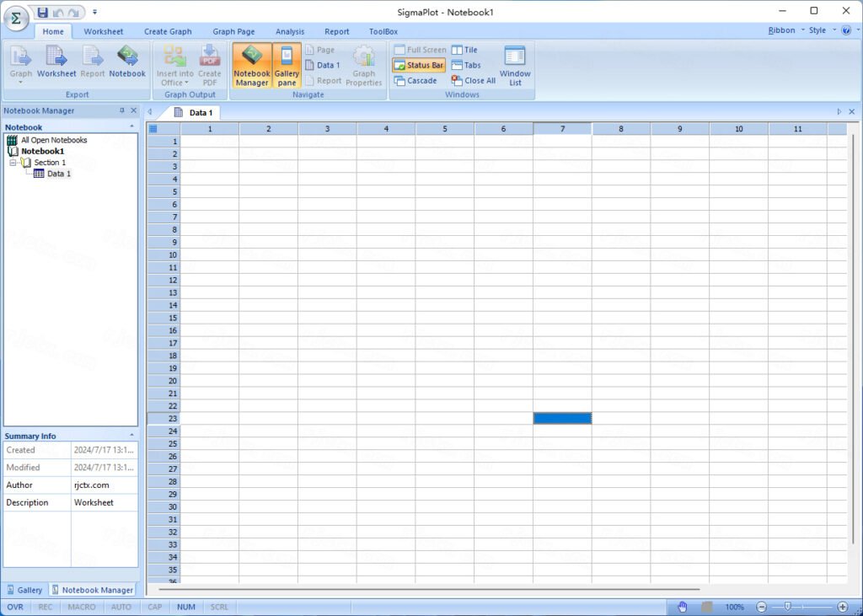The height and width of the screenshot is (616, 863).
Task: Adjust the zoom slider handle
Action: tap(788, 607)
